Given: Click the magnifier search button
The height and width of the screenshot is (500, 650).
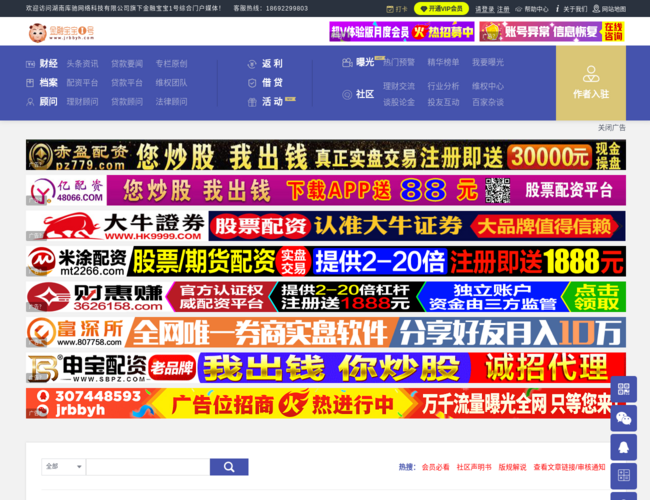Looking at the screenshot, I should 229,467.
